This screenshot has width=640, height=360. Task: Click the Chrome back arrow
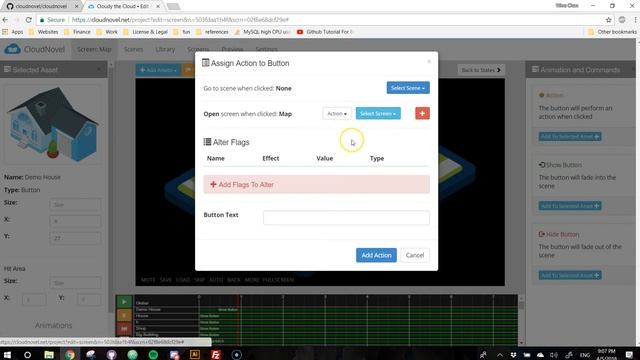click(5, 20)
